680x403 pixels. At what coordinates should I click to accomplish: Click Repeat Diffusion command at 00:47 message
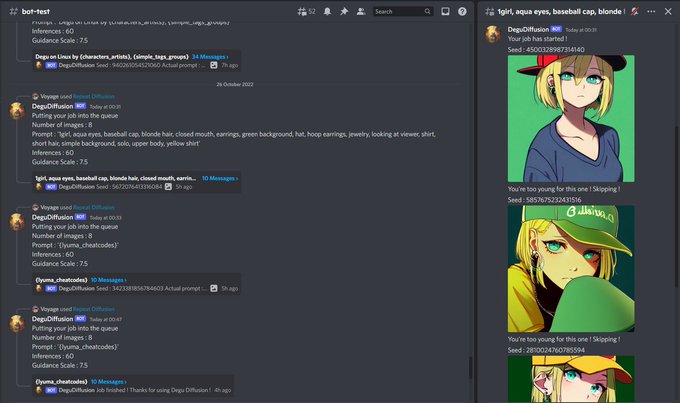pos(94,309)
